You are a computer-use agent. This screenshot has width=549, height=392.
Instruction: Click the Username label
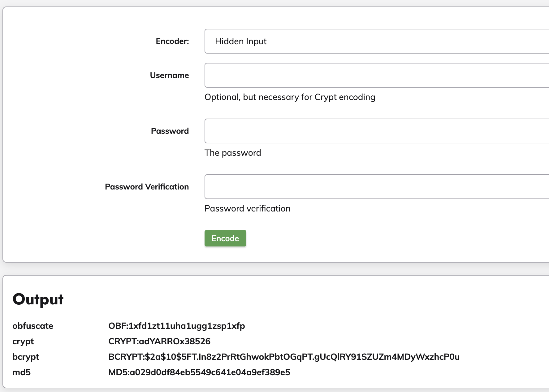(x=169, y=75)
